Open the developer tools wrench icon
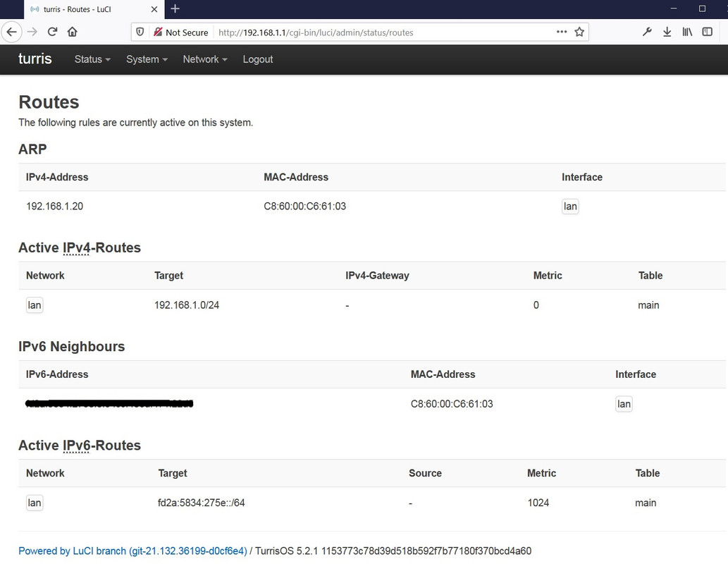The width and height of the screenshot is (728, 564). click(647, 32)
